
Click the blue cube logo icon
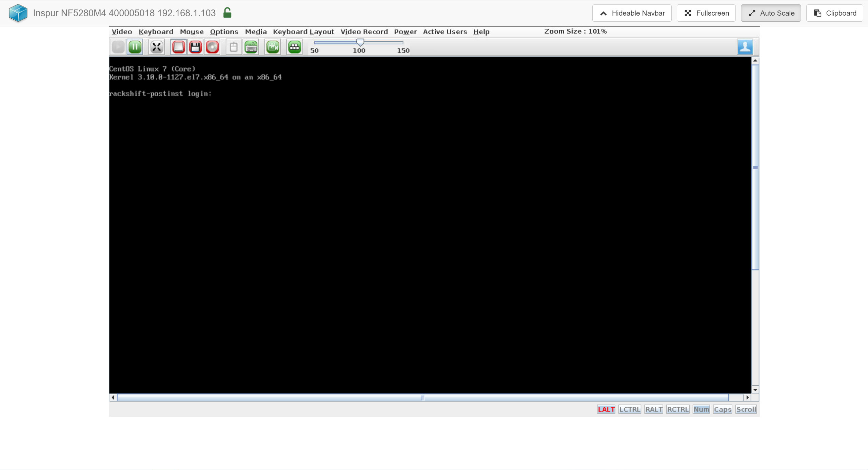pos(18,13)
